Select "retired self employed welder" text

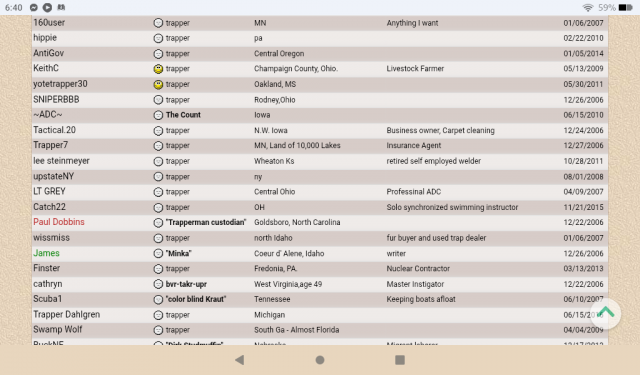433,161
